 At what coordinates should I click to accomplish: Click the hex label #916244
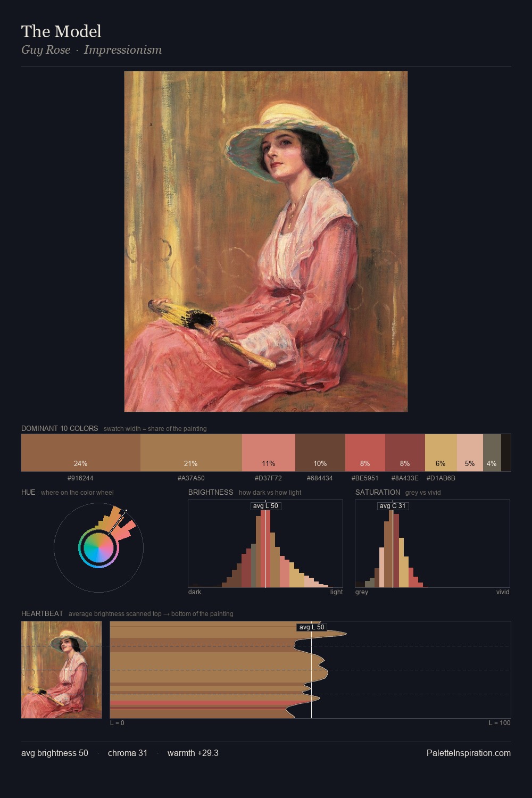(80, 478)
